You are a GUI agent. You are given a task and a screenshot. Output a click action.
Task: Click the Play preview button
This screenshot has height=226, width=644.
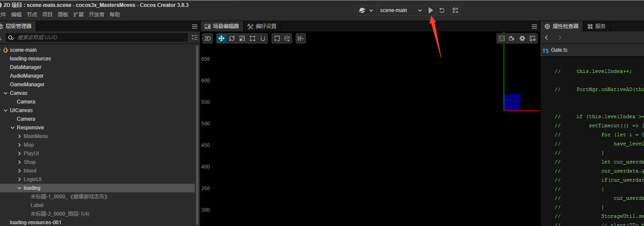pyautogui.click(x=431, y=10)
